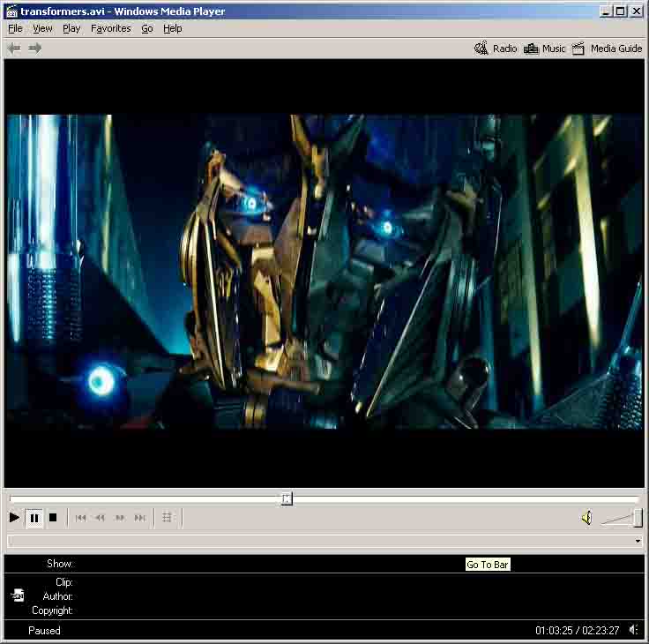Mute audio using the yellow speaker icon
This screenshot has width=649, height=644.
pyautogui.click(x=587, y=518)
